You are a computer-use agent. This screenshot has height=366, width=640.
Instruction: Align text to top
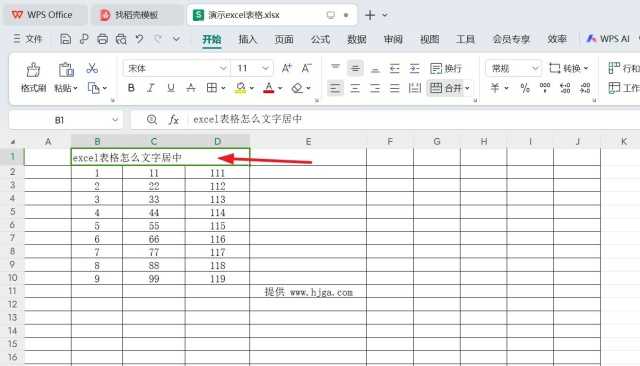[x=335, y=67]
